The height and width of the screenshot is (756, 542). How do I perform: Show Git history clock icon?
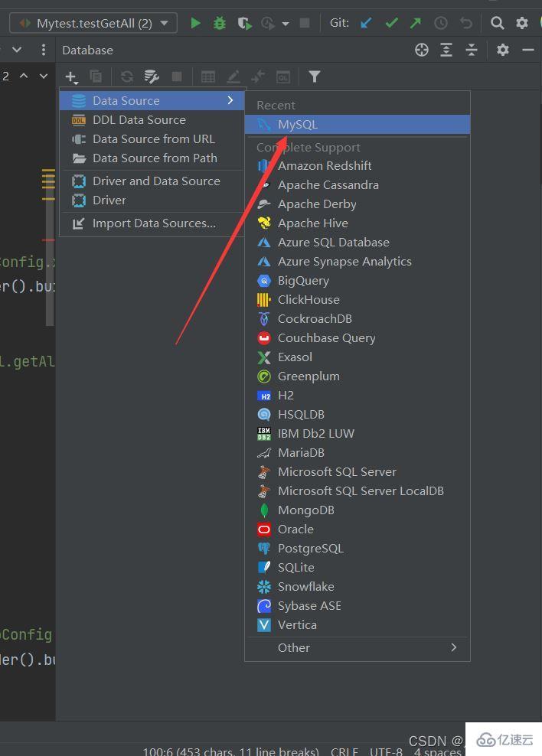(x=441, y=23)
